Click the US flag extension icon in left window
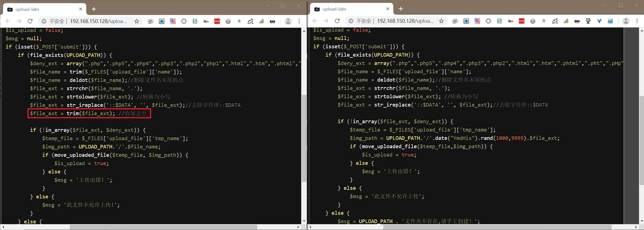The height and width of the screenshot is (230, 644). click(173, 21)
